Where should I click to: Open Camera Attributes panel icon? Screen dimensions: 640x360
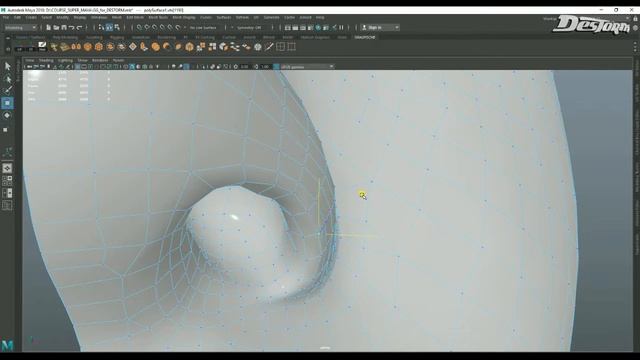(42, 66)
